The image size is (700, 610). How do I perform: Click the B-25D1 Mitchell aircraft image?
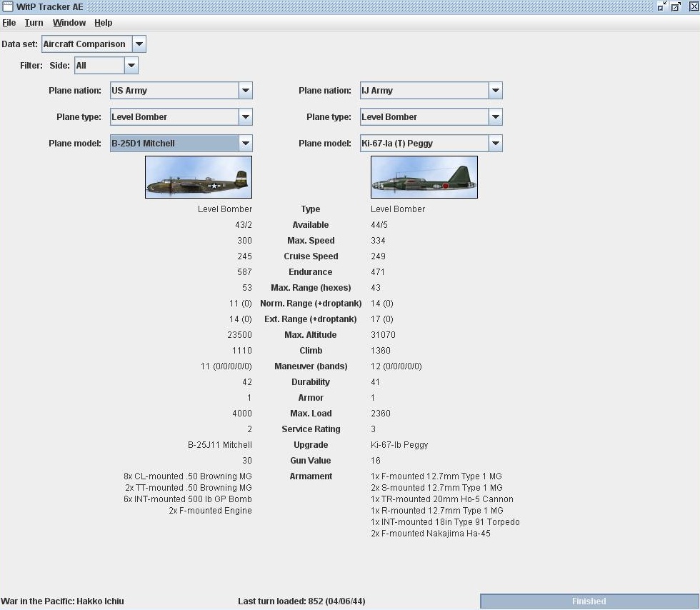199,177
